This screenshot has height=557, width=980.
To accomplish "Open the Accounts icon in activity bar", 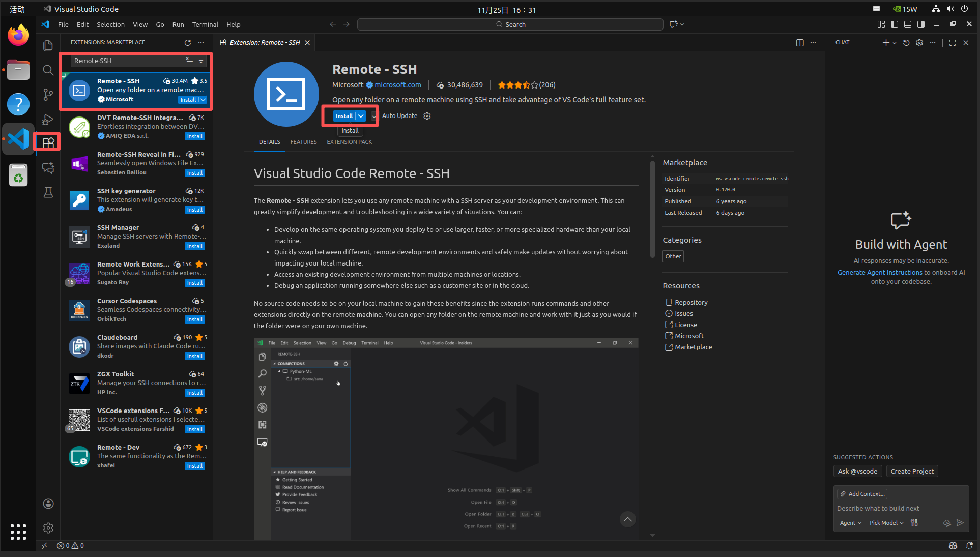I will point(48,504).
